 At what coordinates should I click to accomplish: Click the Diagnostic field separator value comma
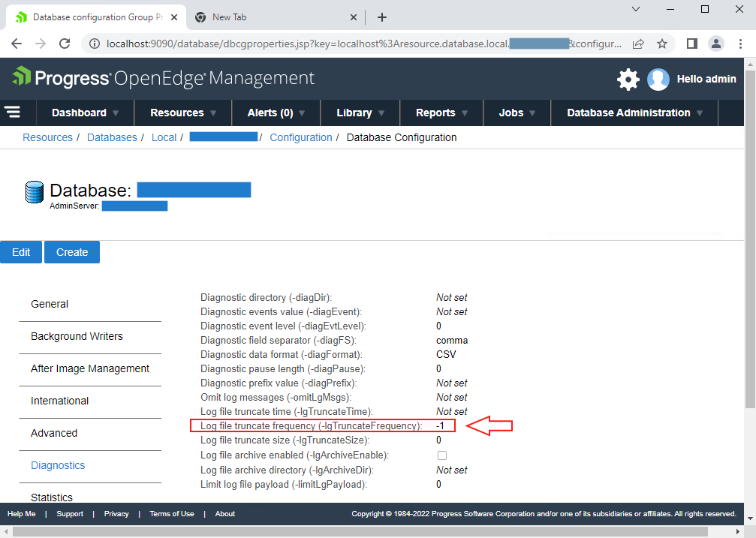452,341
